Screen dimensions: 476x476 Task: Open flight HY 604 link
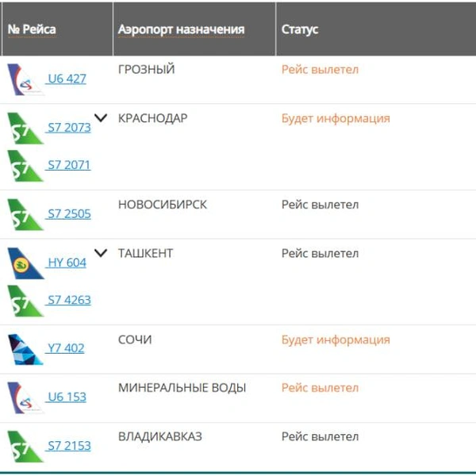[67, 263]
